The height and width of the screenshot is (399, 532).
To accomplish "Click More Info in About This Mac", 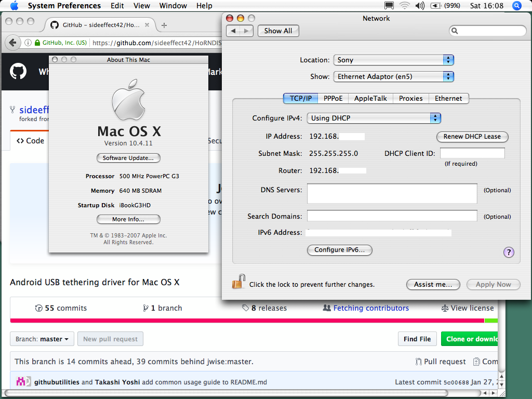I will tap(128, 220).
